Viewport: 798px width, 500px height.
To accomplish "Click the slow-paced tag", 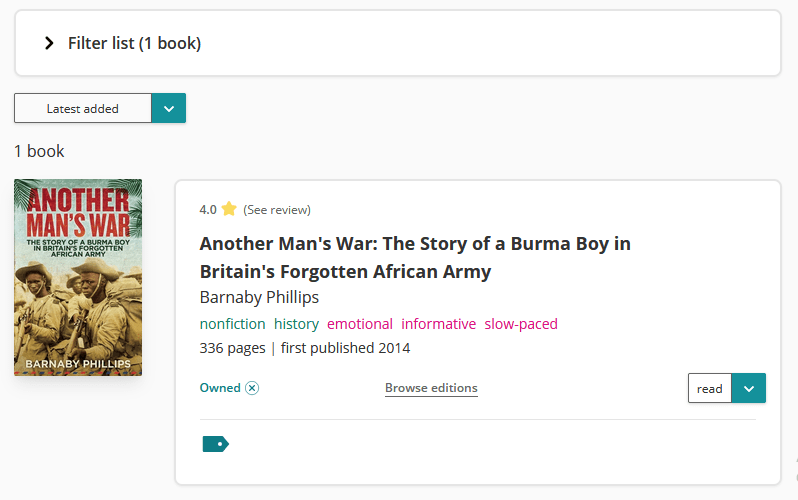I will pos(521,324).
